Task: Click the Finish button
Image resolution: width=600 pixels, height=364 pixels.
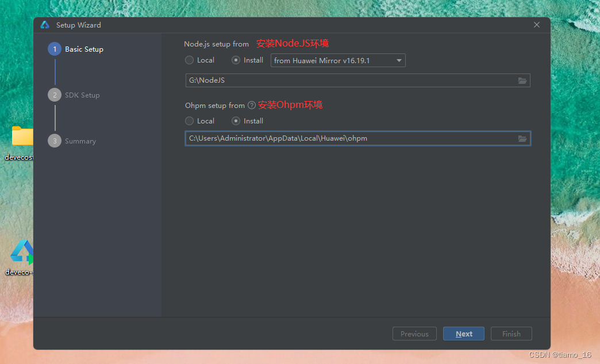Action: coord(511,334)
